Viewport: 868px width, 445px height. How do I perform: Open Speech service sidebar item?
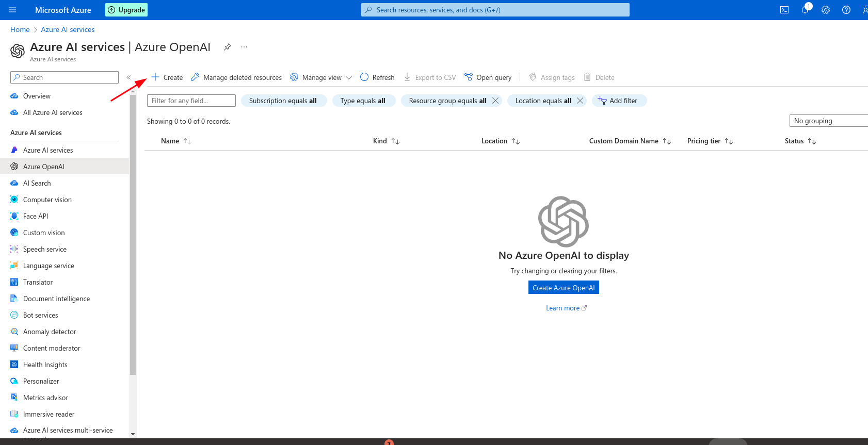[65, 249]
